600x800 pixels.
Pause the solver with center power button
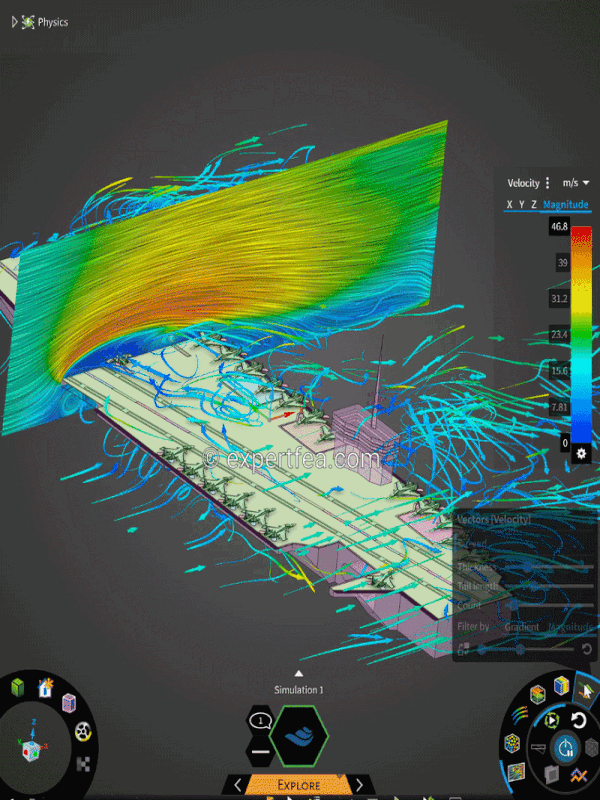(565, 749)
